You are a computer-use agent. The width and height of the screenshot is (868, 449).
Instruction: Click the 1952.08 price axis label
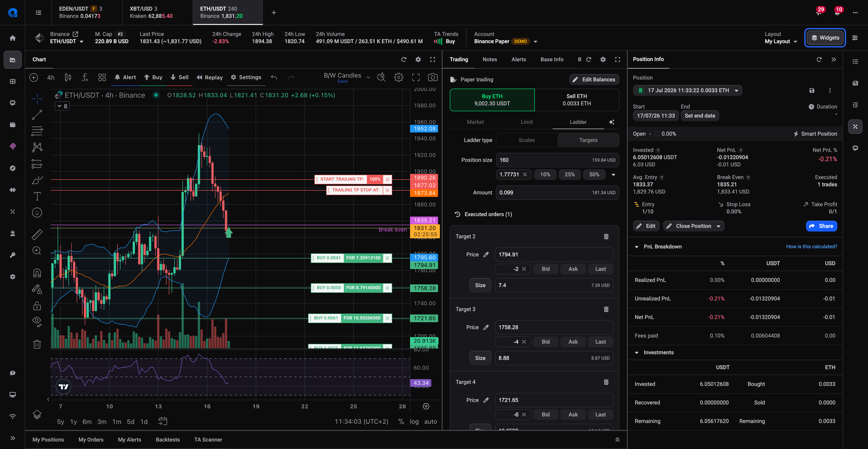[x=425, y=129]
